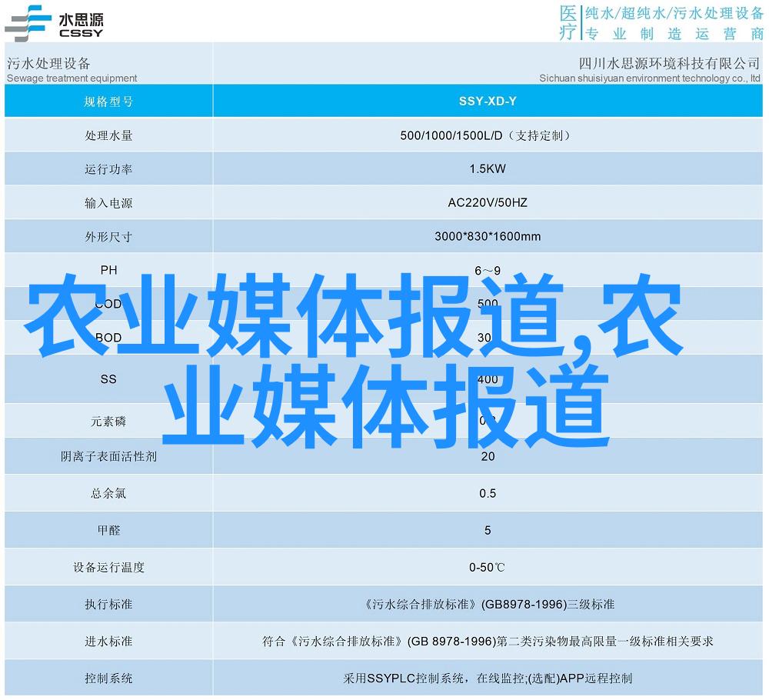Click the Sewage treatment equipment subtitle
Viewport: 769px width, 700px height.
pos(72,78)
